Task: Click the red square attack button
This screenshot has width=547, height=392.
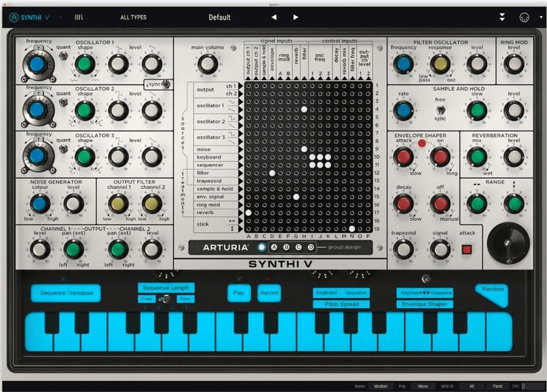Action: pyautogui.click(x=467, y=249)
